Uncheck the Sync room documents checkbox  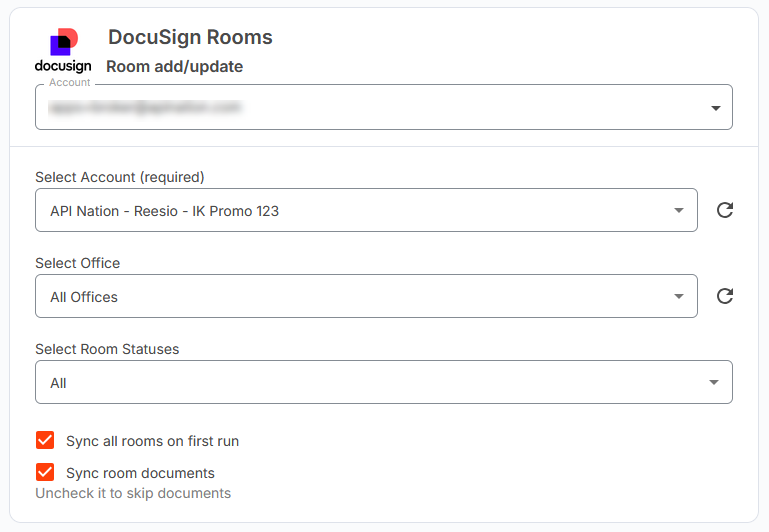click(x=45, y=473)
